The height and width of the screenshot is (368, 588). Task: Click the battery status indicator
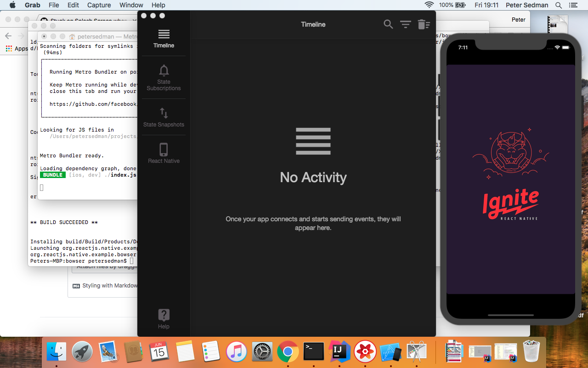point(452,5)
